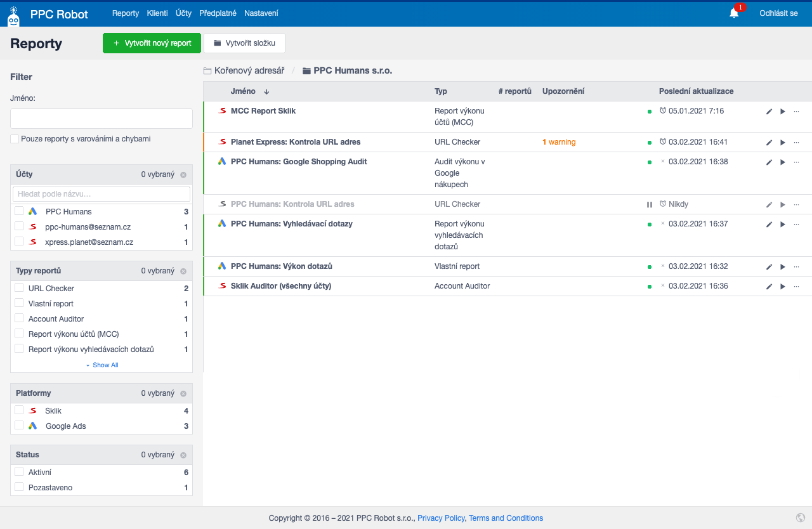This screenshot has height=529, width=812.
Task: Check the Vlastní report type filter
Action: point(19,303)
